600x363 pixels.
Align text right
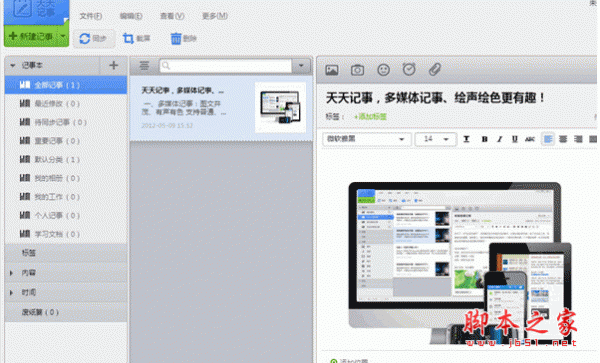[x=578, y=139]
